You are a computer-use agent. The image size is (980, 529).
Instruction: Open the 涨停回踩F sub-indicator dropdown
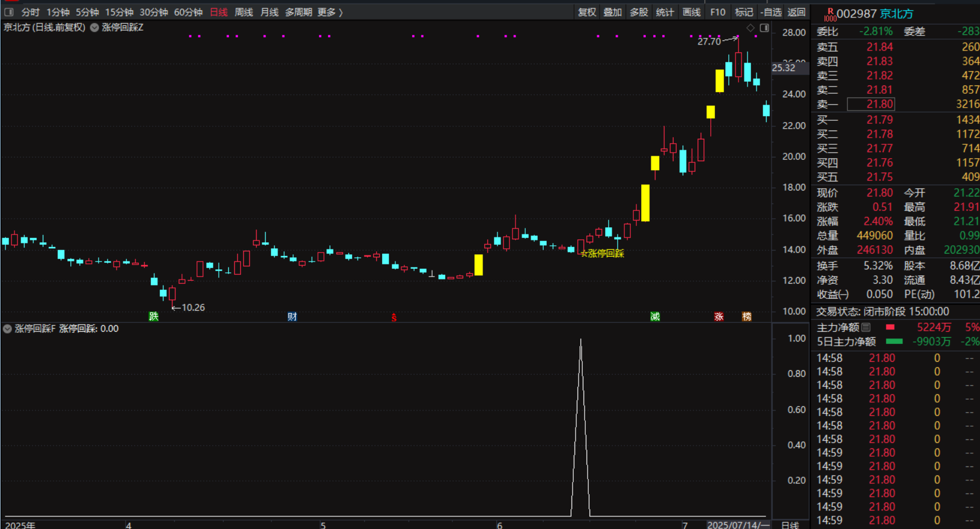pyautogui.click(x=7, y=329)
